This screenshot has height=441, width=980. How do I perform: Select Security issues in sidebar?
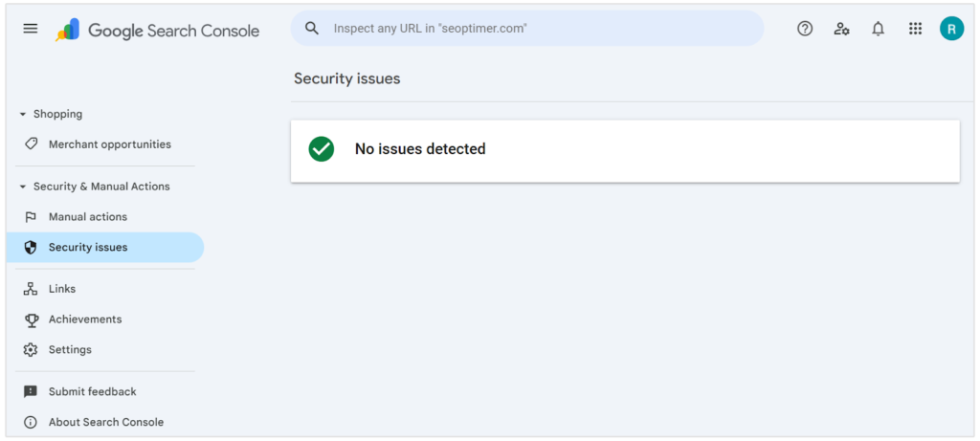[x=87, y=248]
